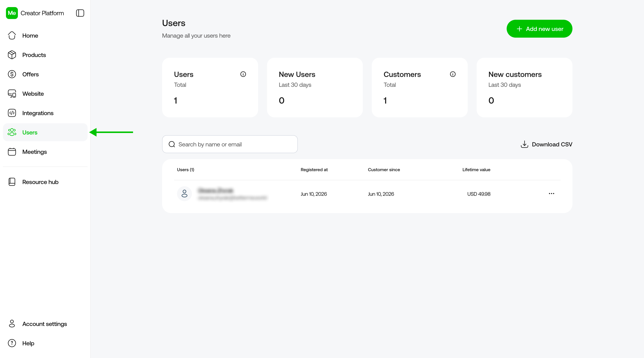
Task: Click the Help question mark icon
Action: pos(12,343)
